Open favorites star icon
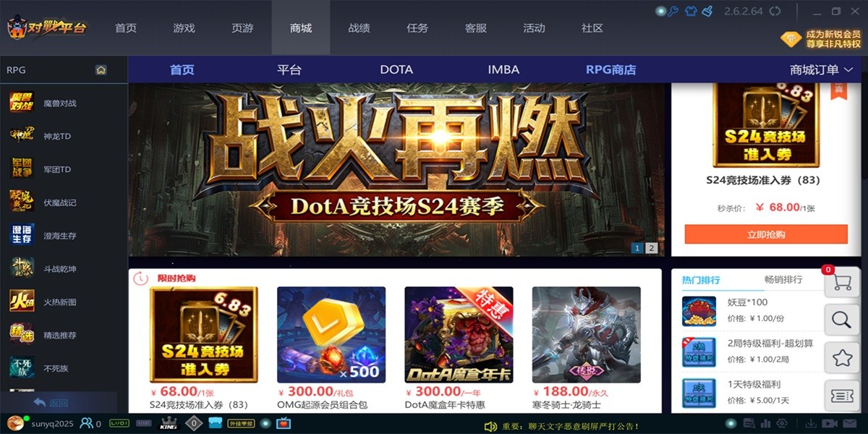 click(842, 357)
